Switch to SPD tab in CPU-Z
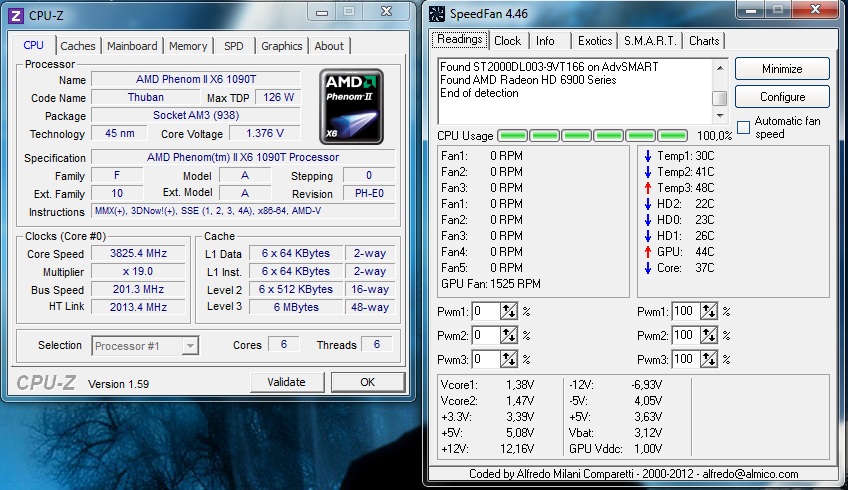Viewport: 848px width, 490px height. (x=234, y=46)
